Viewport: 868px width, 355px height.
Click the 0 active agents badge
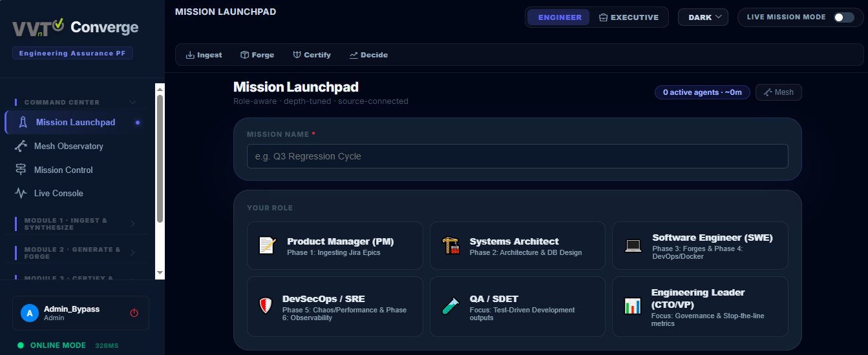[703, 92]
